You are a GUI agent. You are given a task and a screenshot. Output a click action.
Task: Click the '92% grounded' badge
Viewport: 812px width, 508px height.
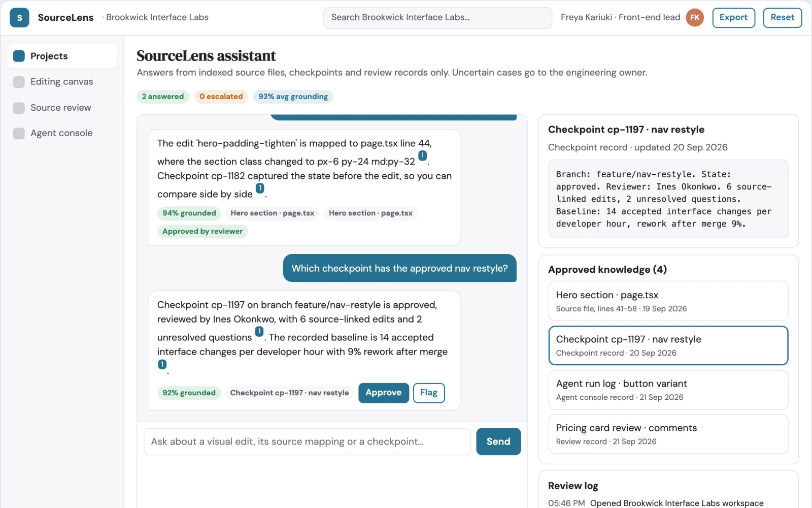(x=189, y=393)
